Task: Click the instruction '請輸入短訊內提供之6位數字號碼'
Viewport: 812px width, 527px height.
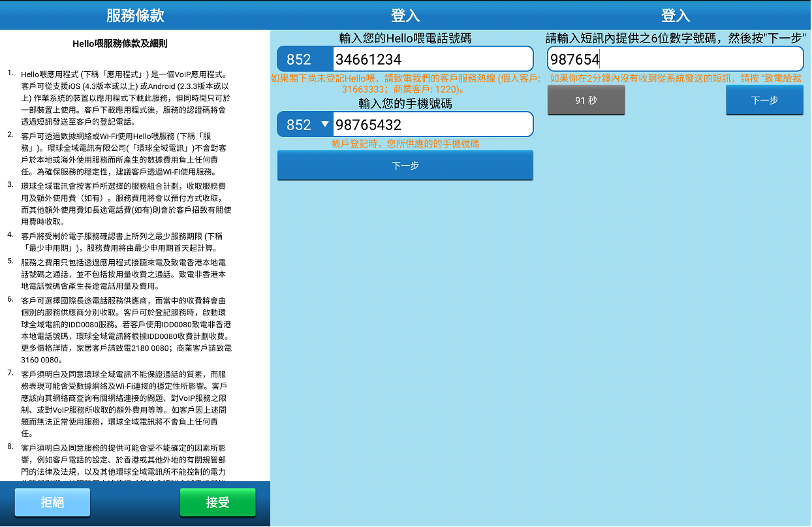Action: coord(676,38)
